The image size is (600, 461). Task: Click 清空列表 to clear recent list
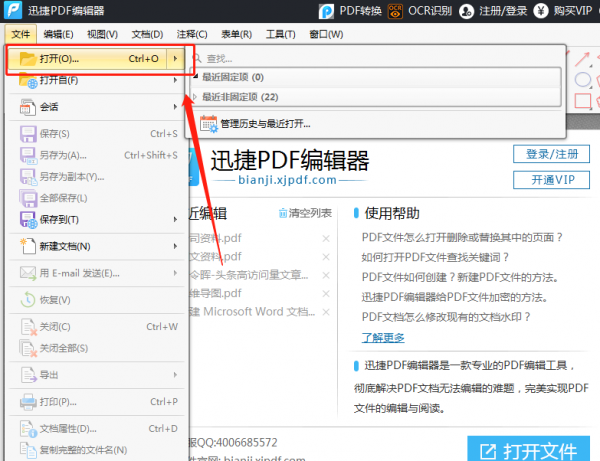pos(305,213)
